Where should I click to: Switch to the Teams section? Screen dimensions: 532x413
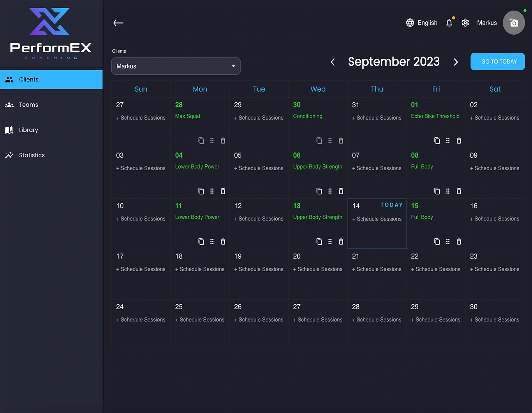click(x=28, y=104)
